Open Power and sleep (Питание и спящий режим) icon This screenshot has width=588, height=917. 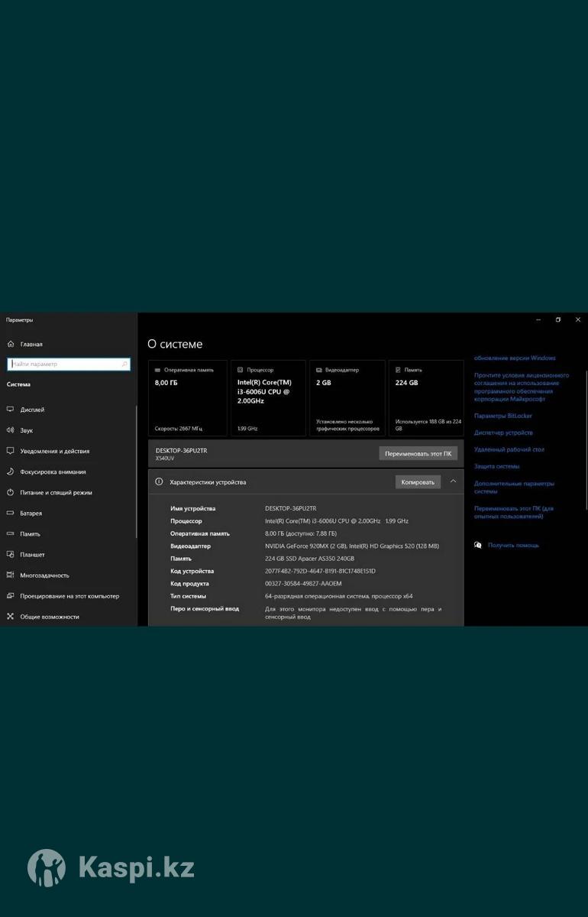11,492
